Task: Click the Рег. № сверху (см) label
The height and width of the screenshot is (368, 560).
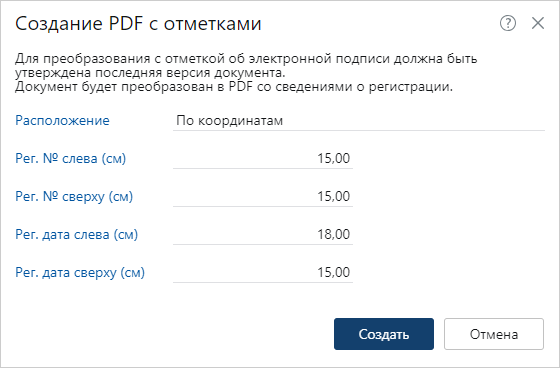Action: click(x=74, y=197)
